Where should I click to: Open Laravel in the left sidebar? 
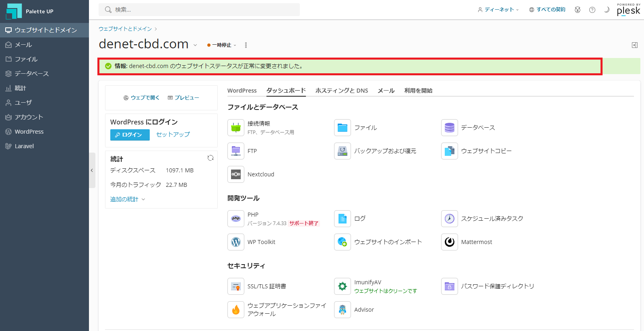(x=44, y=146)
